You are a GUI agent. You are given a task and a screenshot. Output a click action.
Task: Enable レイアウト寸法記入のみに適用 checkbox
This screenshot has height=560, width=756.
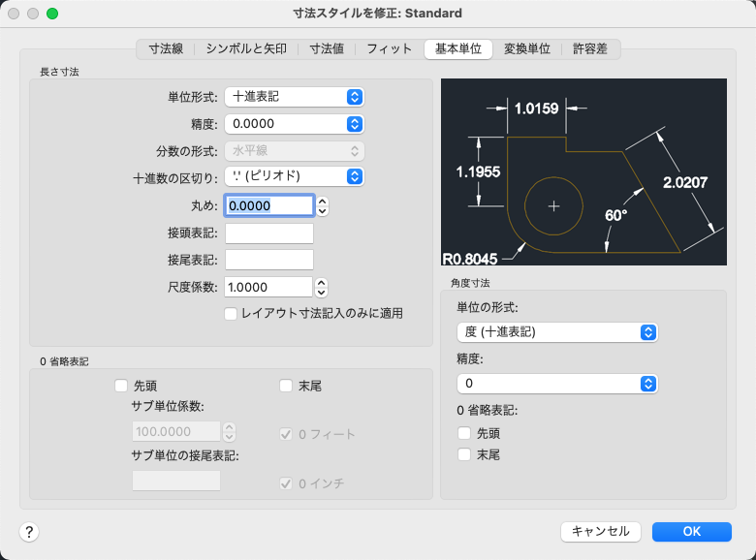coord(231,314)
